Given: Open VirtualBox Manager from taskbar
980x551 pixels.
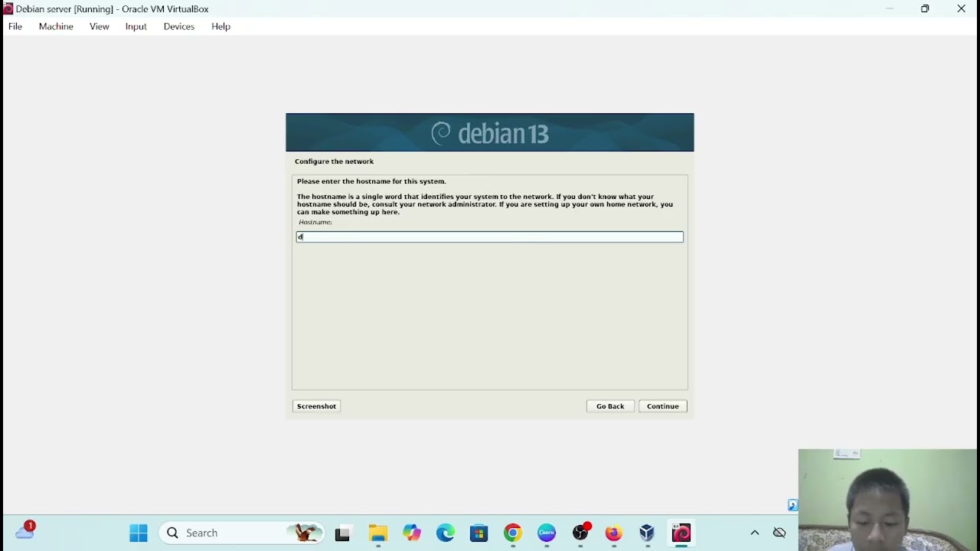Looking at the screenshot, I should 648,533.
